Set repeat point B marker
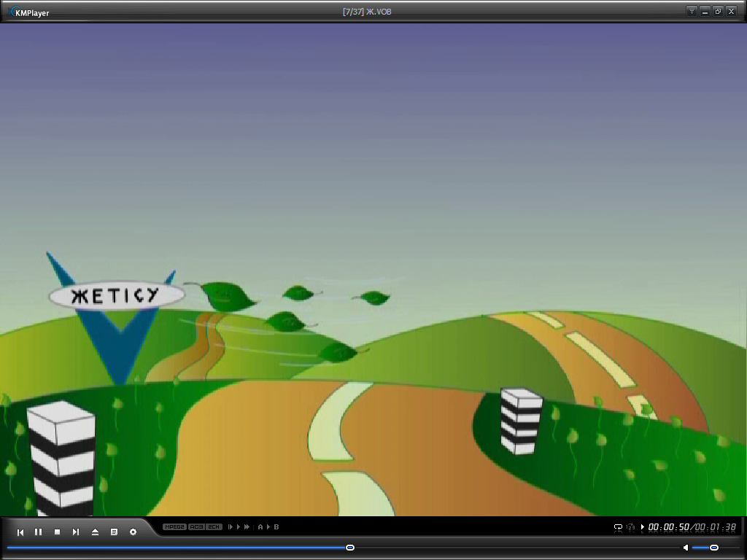 [276, 526]
